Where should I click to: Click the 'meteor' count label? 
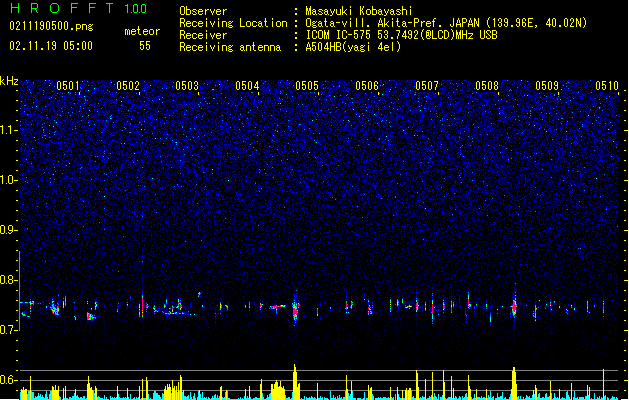(142, 31)
